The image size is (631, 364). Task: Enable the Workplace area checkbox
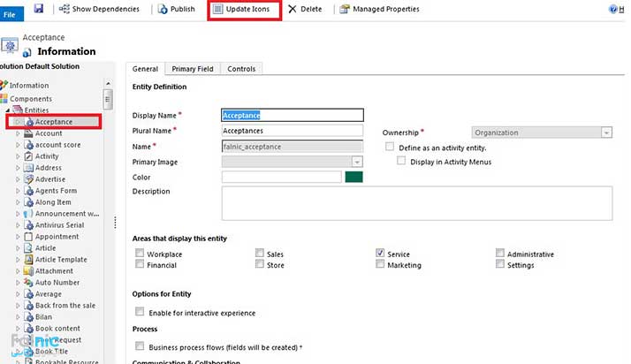(140, 253)
